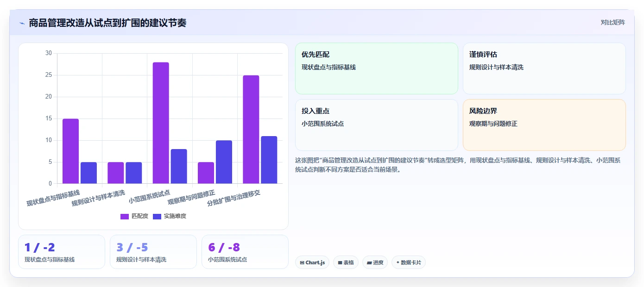Select the 对比矩阵 label in header
This screenshot has height=287, width=644.
613,22
